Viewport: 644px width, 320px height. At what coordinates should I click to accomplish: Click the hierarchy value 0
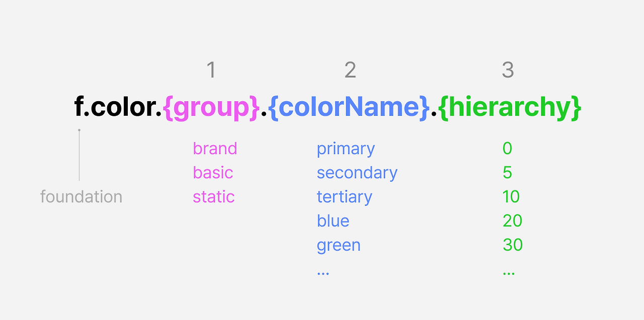click(x=507, y=148)
